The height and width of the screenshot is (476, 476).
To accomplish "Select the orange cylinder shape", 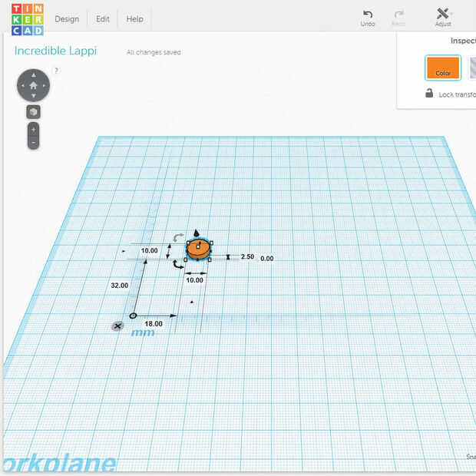I will [198, 251].
